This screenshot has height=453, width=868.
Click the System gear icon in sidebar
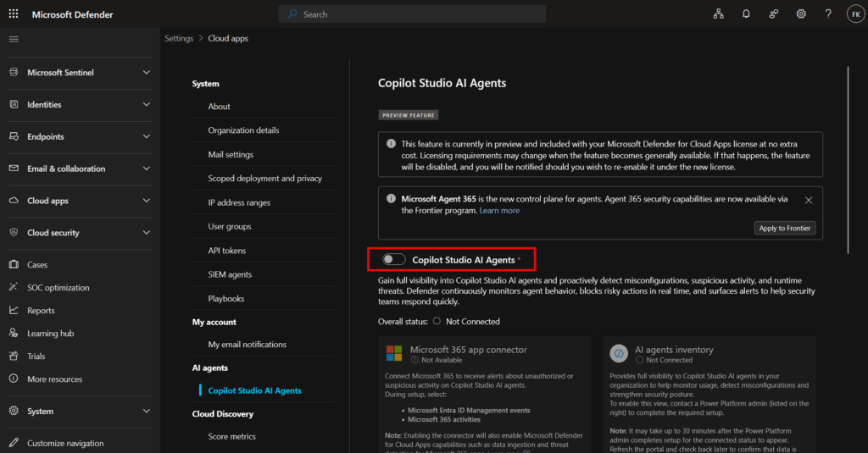14,411
